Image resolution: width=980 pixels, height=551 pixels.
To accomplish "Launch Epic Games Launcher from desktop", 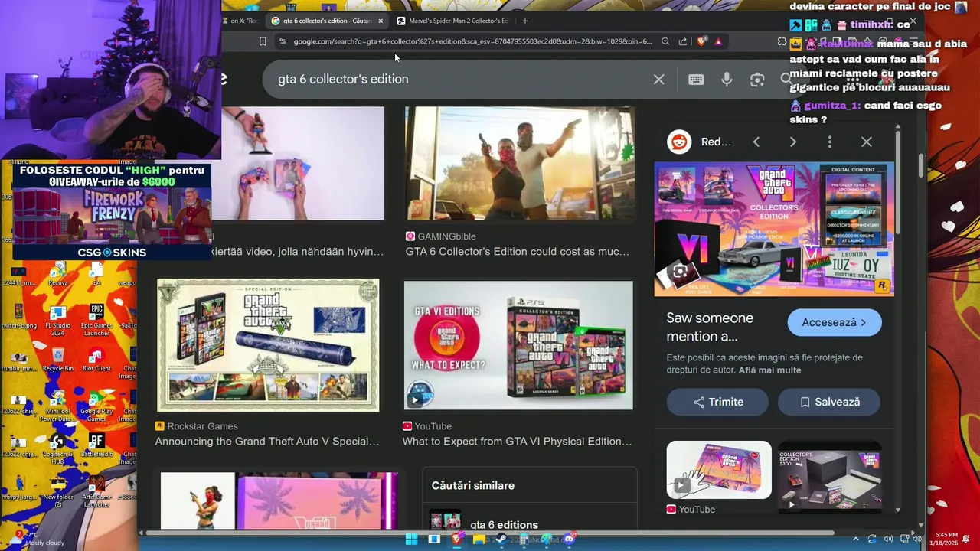I will [x=96, y=321].
